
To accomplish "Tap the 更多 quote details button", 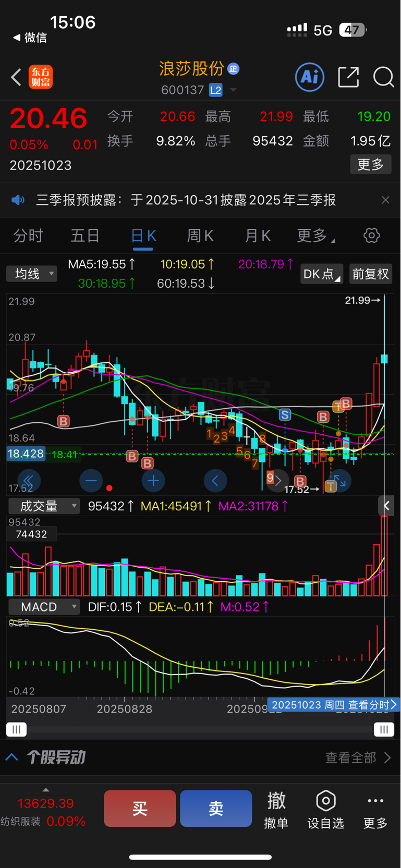I will [371, 165].
